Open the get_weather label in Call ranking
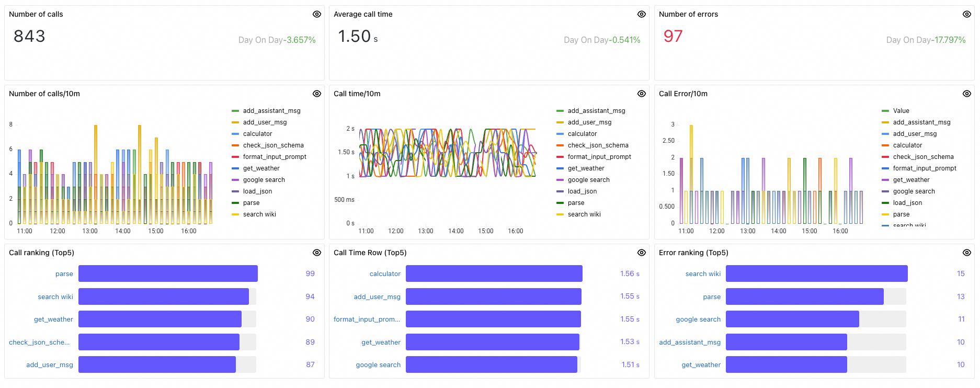Screen dimensions: 980x388 click(x=53, y=319)
